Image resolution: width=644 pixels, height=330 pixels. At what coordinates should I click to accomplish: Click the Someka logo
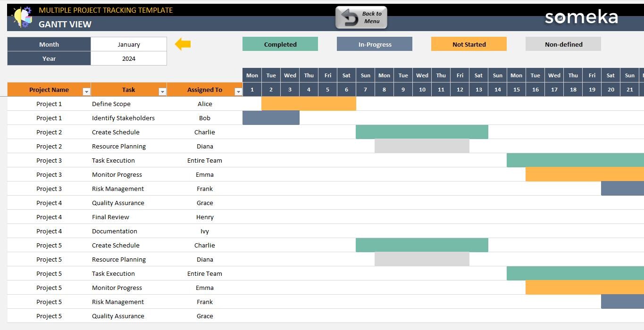coord(581,17)
